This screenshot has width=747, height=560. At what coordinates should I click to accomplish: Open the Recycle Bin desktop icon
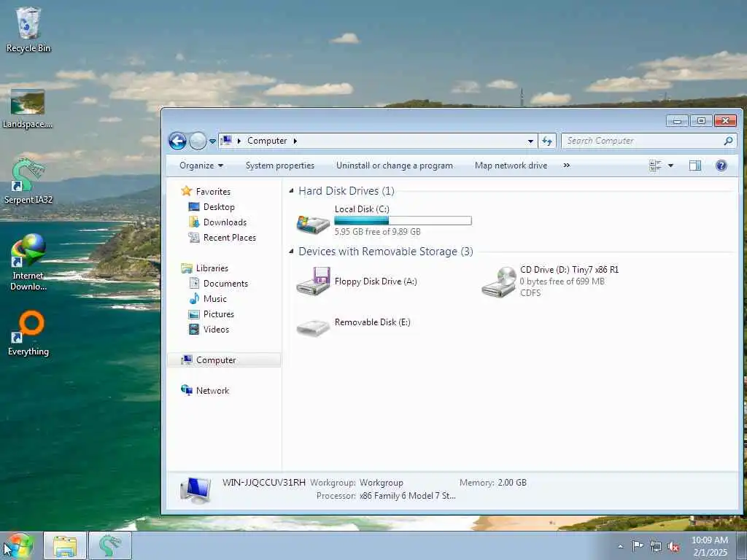28,29
